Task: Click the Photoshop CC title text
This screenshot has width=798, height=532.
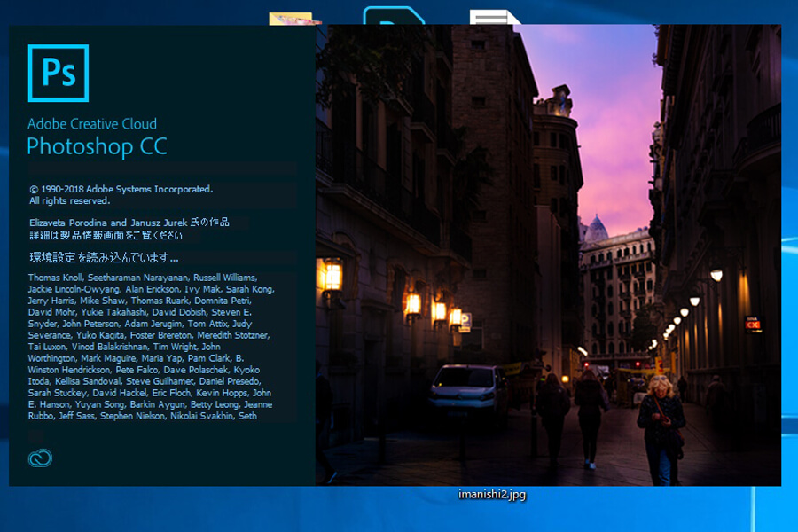Action: (97, 146)
